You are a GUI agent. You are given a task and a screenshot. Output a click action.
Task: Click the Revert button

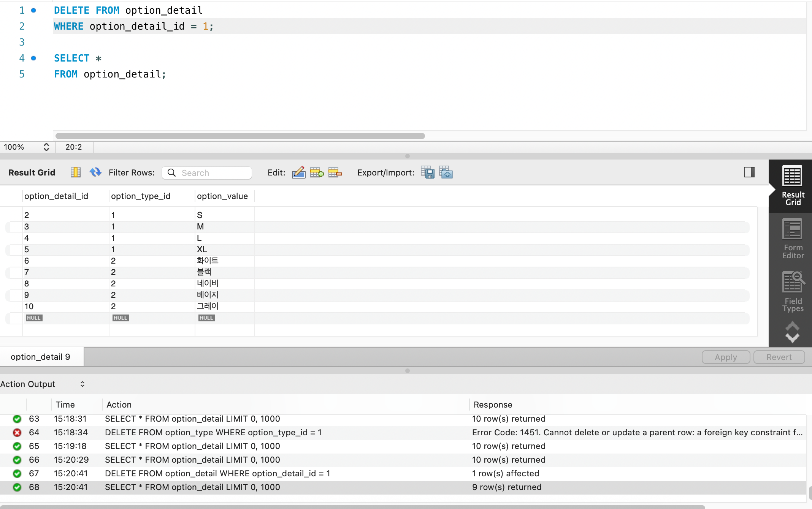[779, 357]
